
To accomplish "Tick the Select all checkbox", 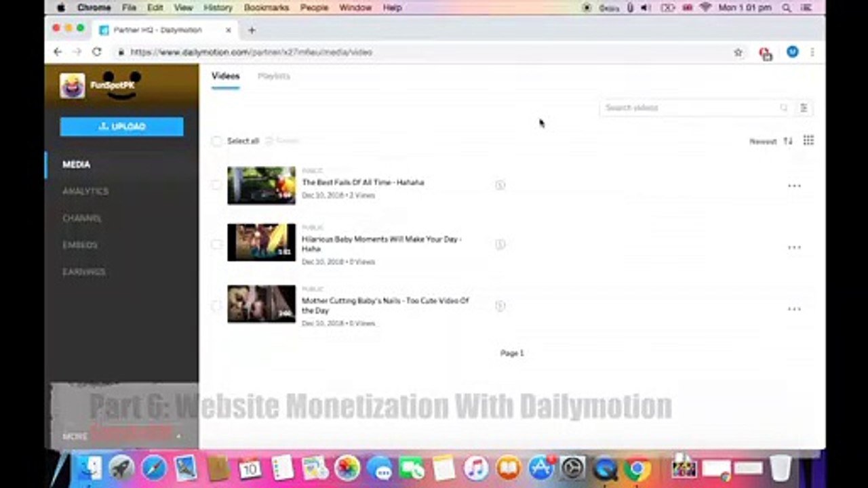I will [216, 141].
